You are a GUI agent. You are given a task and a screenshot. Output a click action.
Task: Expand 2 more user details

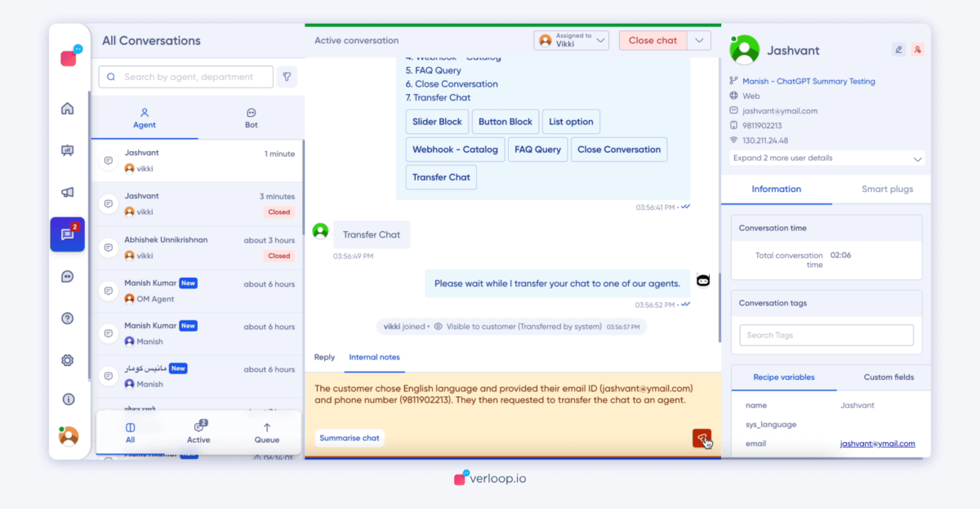(x=826, y=158)
